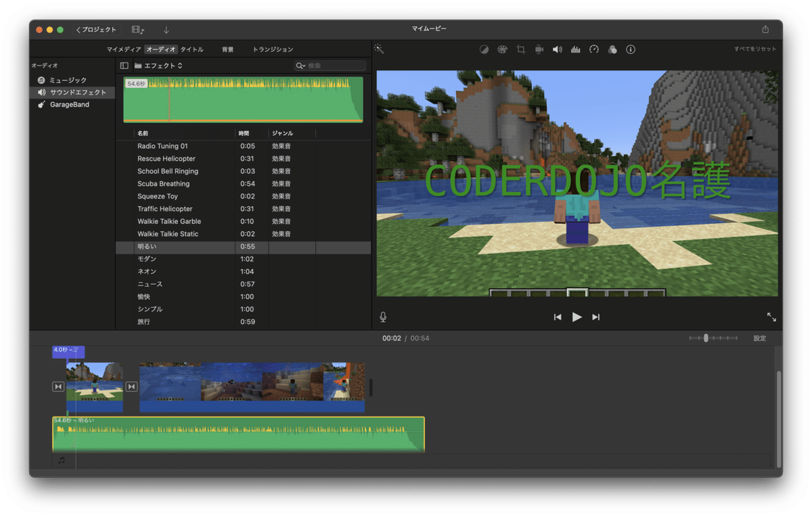
Task: Select the モダン audio row
Action: [243, 259]
